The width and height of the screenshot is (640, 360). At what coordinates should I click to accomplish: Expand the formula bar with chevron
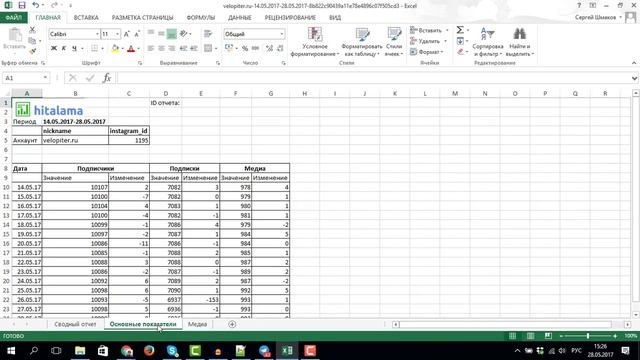pos(634,78)
